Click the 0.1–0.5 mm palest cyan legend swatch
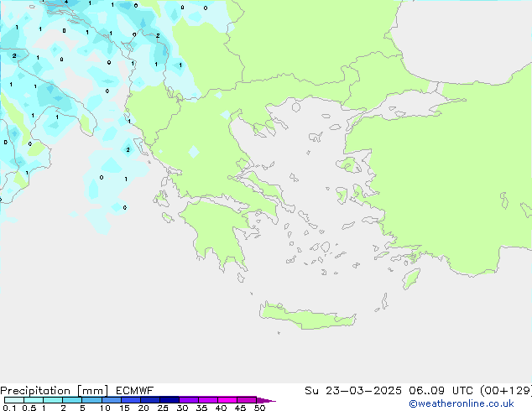Viewport: 532px width, 411px height. [x=14, y=400]
